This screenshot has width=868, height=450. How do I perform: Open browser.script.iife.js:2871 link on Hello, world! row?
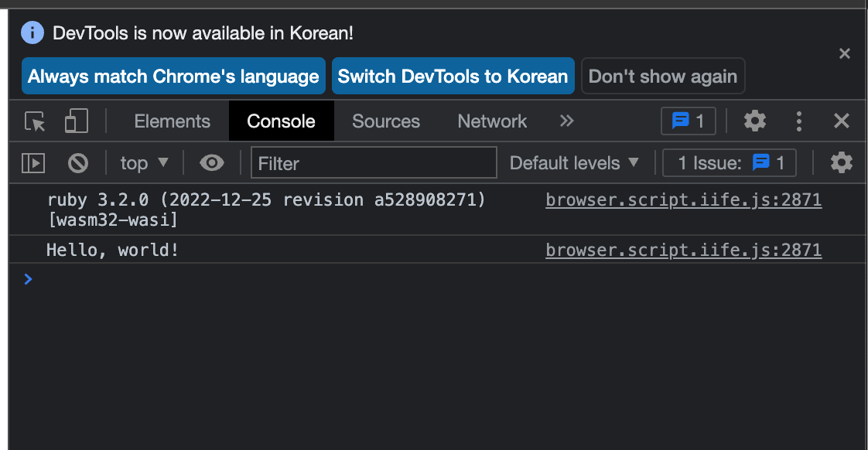pos(684,251)
